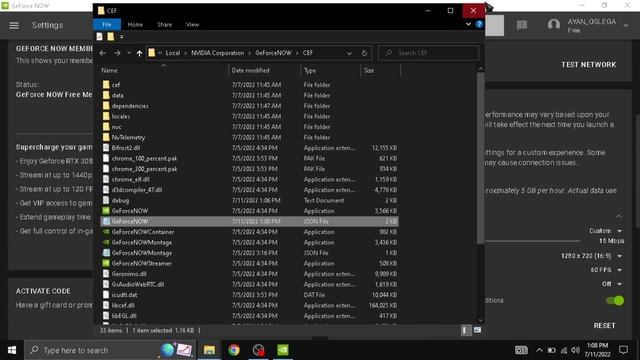The image size is (640, 360).
Task: Click TEST NETWORK in GeForce NOW
Action: point(588,64)
